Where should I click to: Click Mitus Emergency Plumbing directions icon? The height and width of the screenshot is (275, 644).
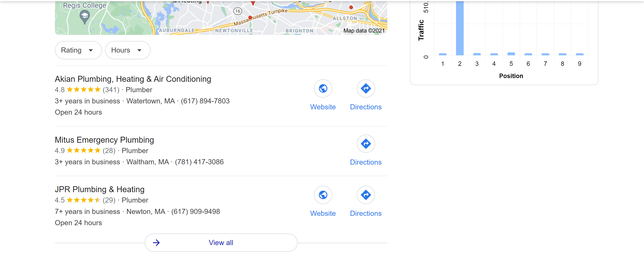pos(366,144)
